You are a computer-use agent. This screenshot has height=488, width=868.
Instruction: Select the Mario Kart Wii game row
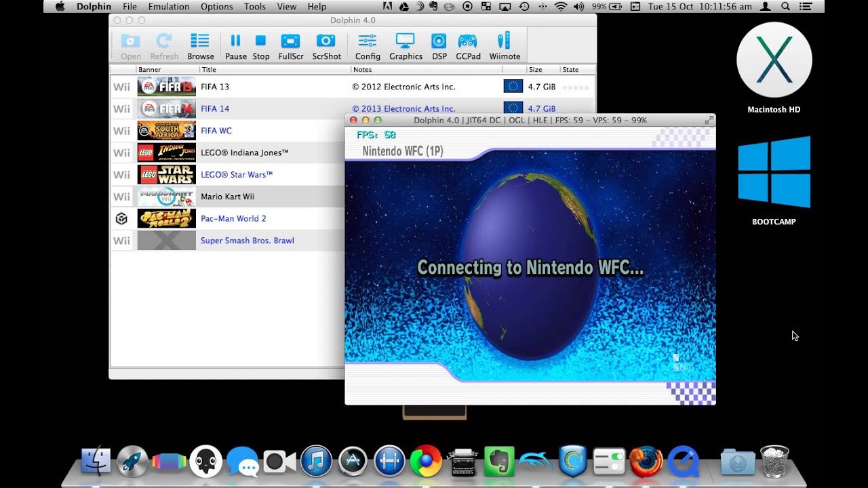tap(227, 197)
